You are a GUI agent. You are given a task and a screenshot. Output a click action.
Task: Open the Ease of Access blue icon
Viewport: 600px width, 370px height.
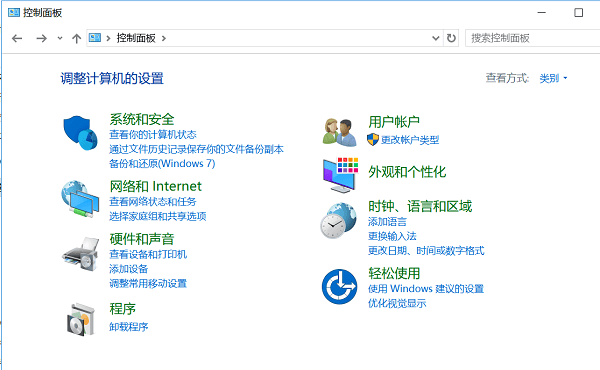(339, 287)
